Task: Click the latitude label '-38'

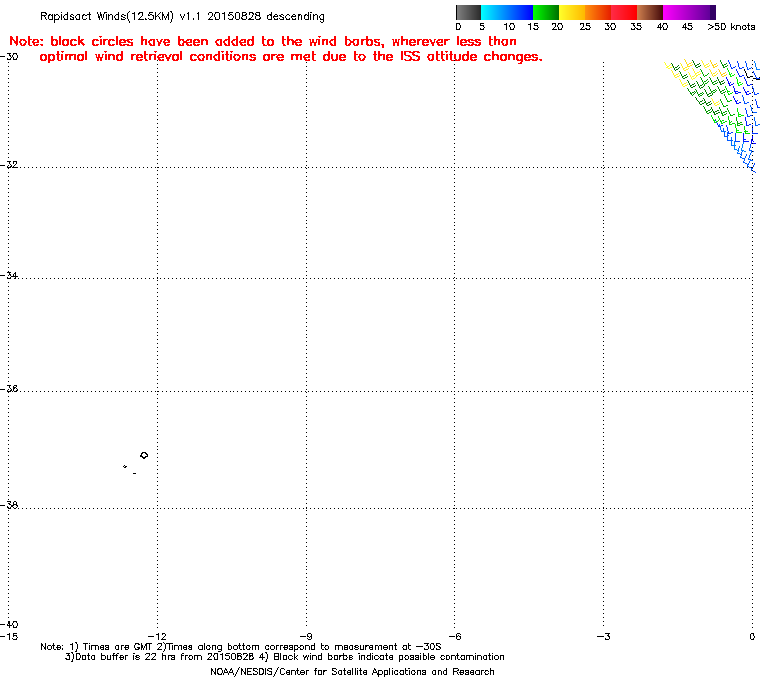Action: 9,505
